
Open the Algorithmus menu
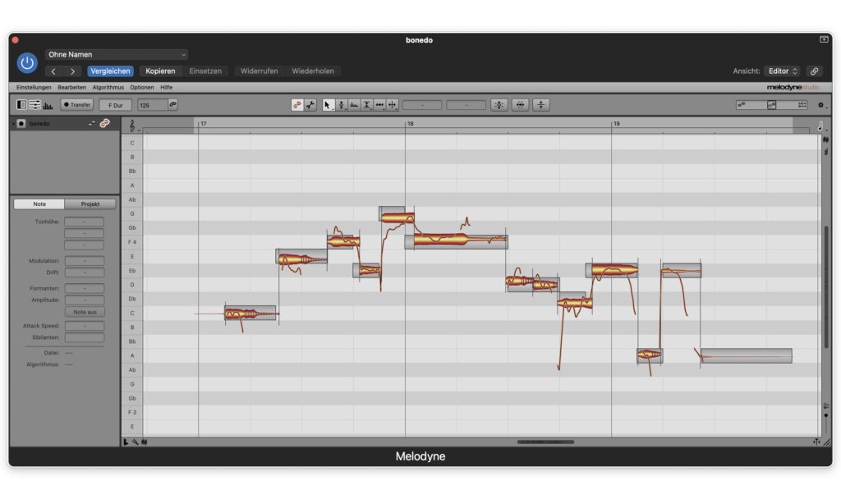[x=108, y=87]
